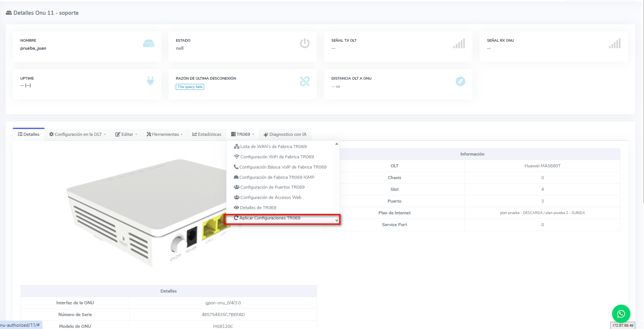Open the Configuración en la OLT dropdown
This screenshot has height=329, width=644.
(77, 134)
